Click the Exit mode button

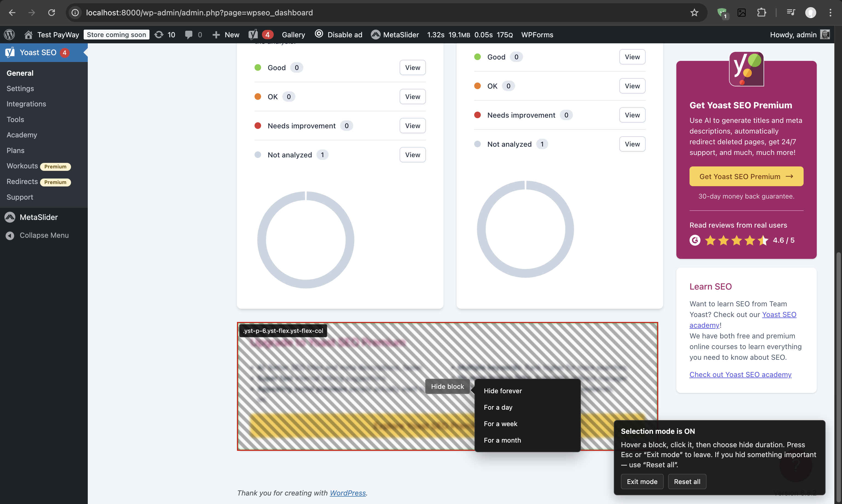(642, 482)
